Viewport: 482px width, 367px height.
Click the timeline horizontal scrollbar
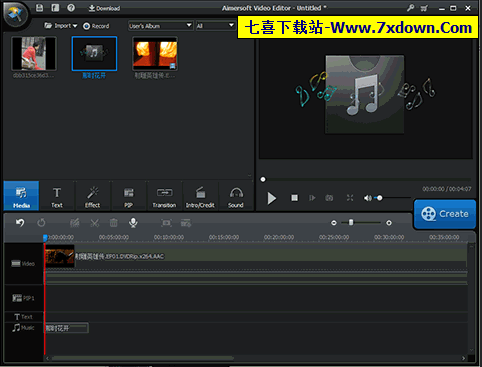(143, 358)
